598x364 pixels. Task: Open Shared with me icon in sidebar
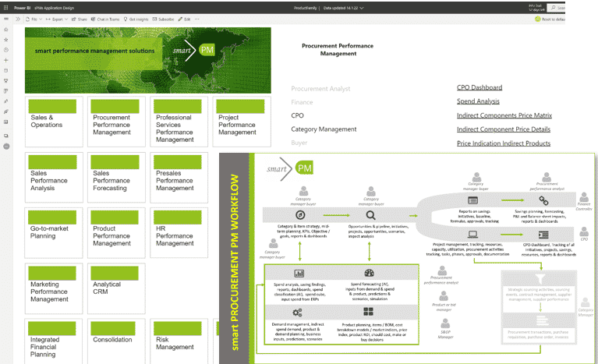[6, 101]
